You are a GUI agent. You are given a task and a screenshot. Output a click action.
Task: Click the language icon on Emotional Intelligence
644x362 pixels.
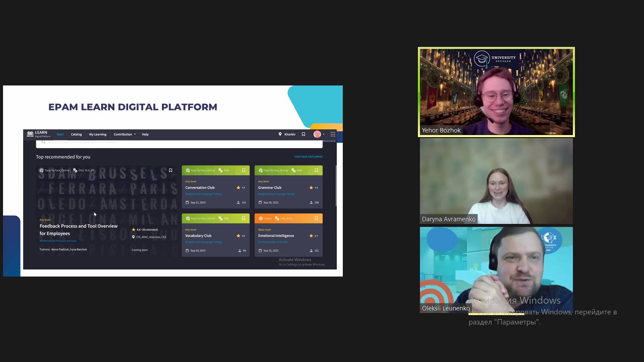click(277, 219)
